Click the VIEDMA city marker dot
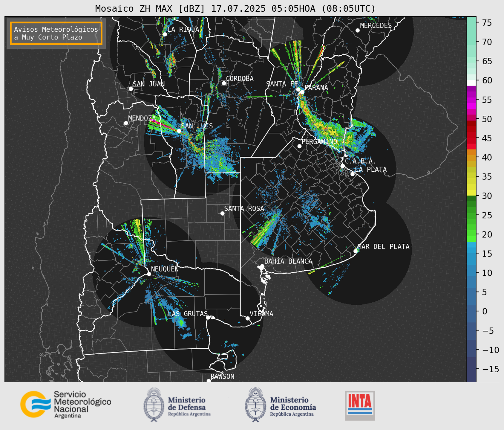504x430 pixels. (x=247, y=318)
